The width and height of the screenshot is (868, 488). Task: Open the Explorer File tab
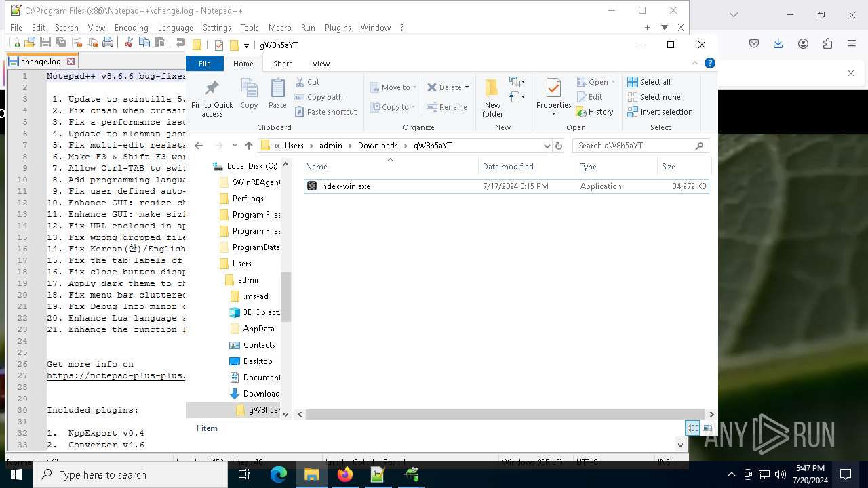204,64
